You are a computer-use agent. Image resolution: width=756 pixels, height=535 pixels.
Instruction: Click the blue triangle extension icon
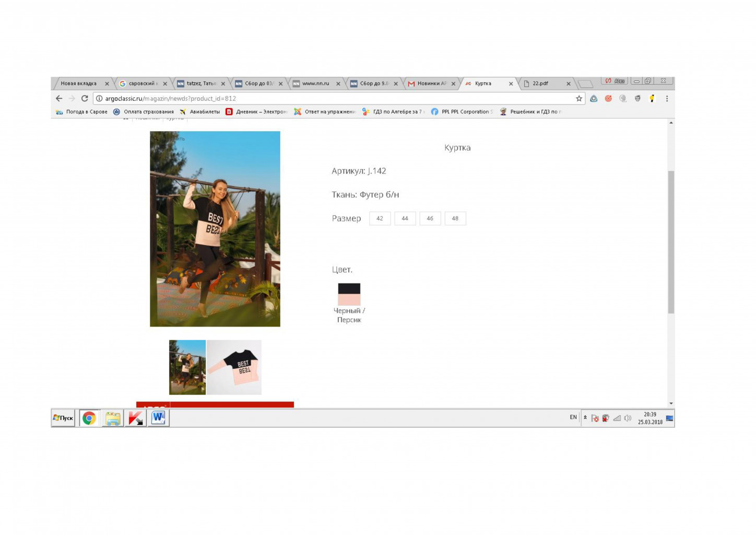click(x=594, y=98)
